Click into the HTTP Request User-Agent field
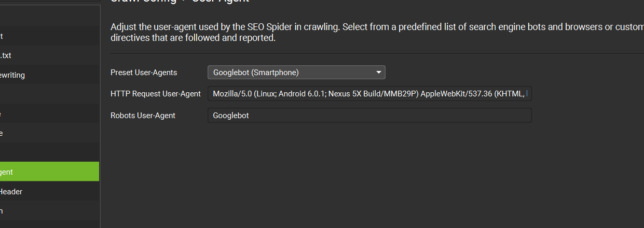644x228 pixels. (x=369, y=94)
